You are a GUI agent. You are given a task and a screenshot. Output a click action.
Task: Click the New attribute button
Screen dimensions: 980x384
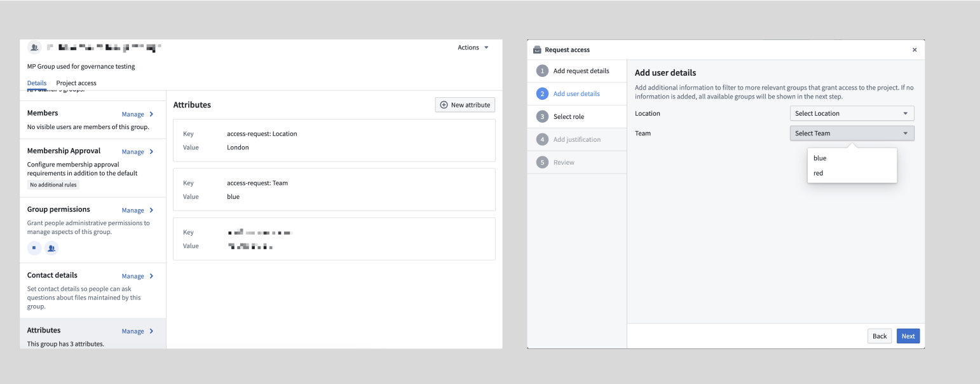(x=465, y=105)
